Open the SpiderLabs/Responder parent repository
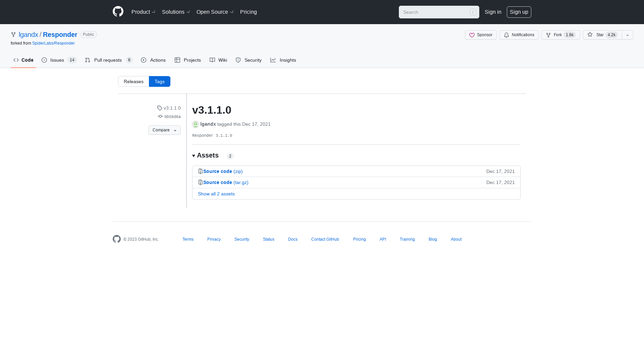Screen dimensions: 644x362 pyautogui.click(x=53, y=43)
